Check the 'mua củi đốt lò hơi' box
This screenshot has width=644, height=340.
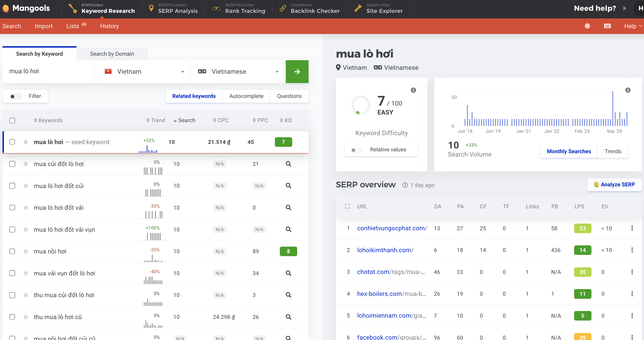[x=12, y=164]
